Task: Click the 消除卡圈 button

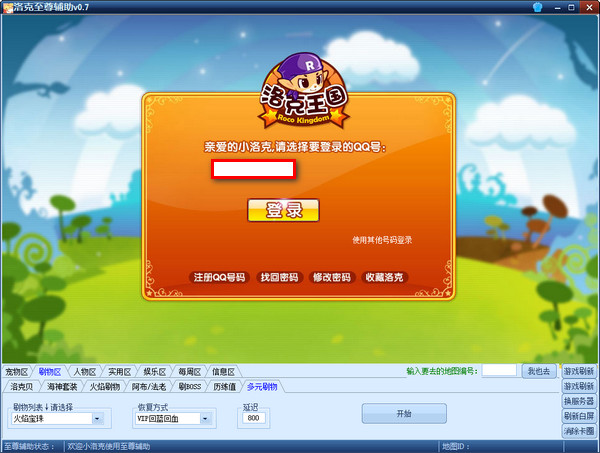Action: [x=579, y=431]
